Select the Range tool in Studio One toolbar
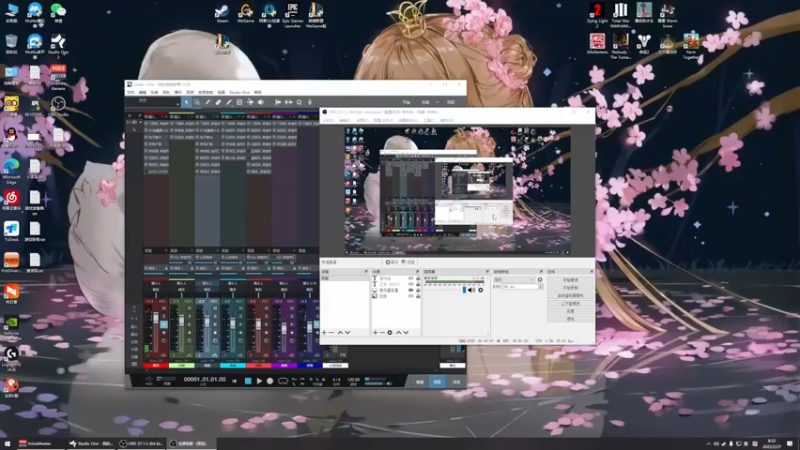The image size is (800, 450). click(x=197, y=103)
